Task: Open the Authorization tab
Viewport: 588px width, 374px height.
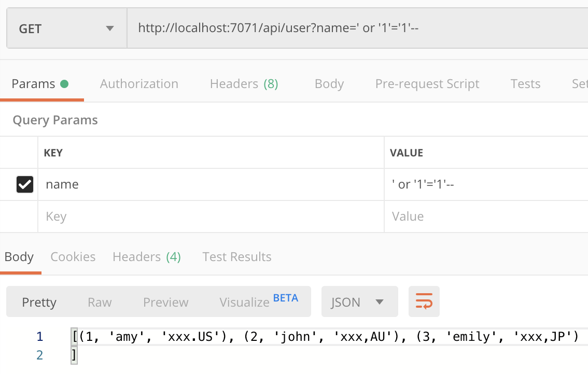Action: pyautogui.click(x=139, y=83)
